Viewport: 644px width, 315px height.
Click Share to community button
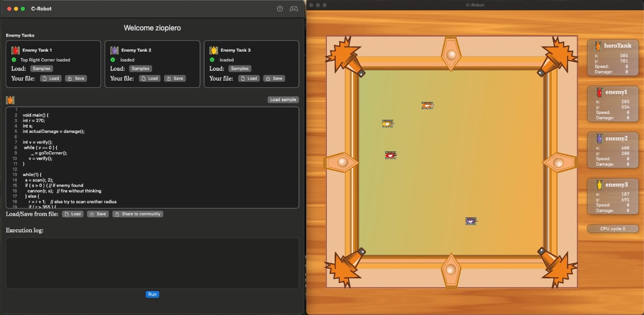(x=138, y=214)
